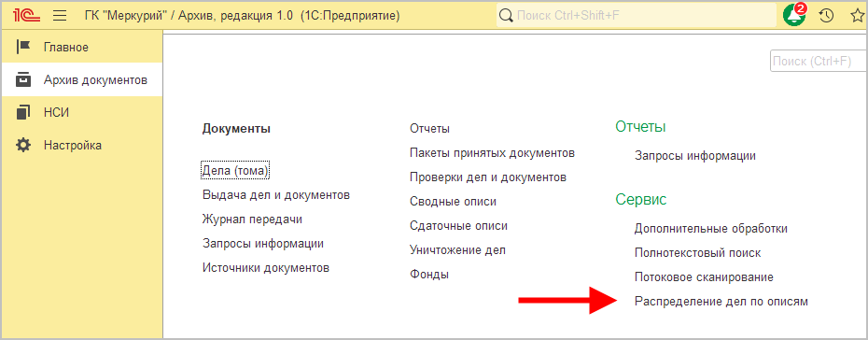Open Источники документов
868x340 pixels.
pyautogui.click(x=266, y=268)
